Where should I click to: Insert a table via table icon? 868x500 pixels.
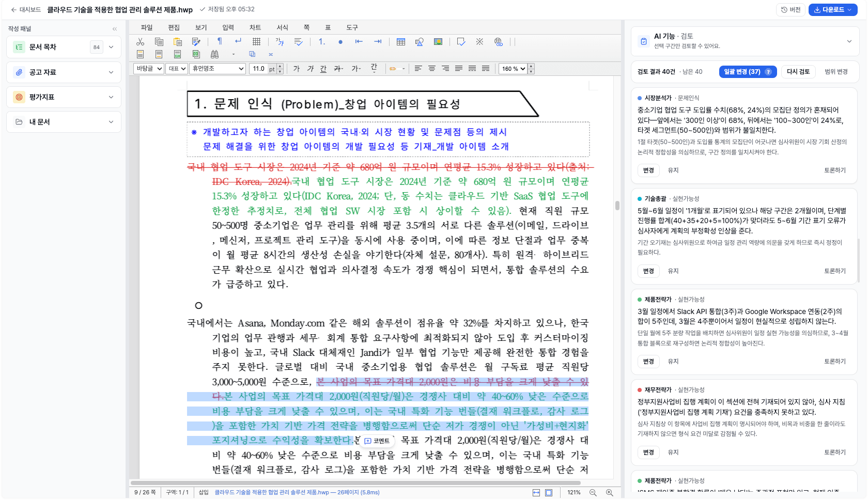point(401,42)
